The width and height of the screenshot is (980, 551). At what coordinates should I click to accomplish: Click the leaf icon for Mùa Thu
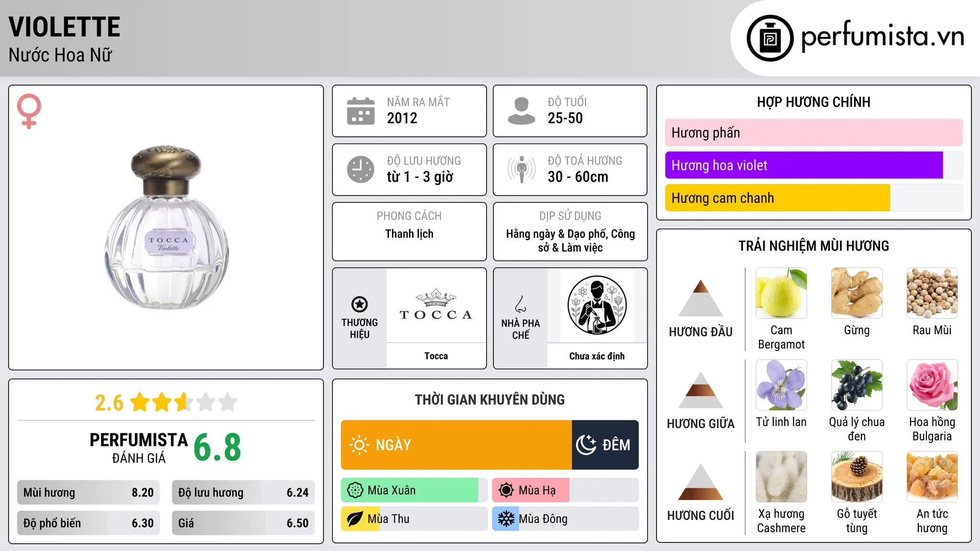pos(355,519)
